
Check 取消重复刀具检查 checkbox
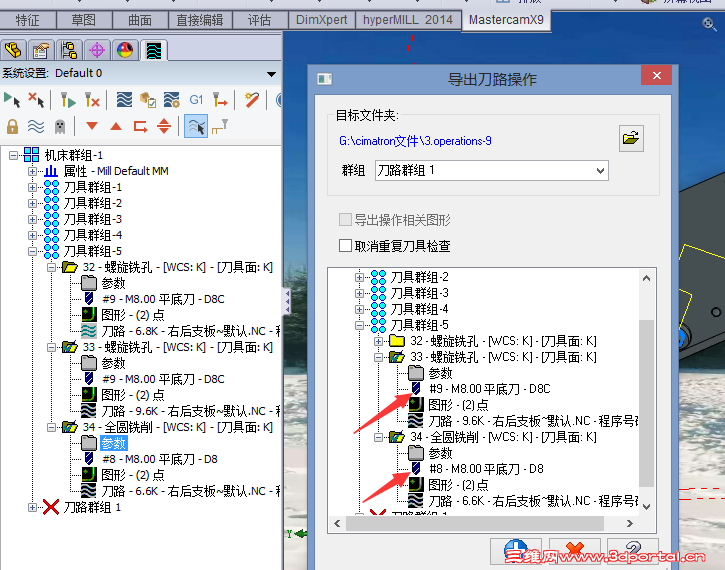(345, 245)
